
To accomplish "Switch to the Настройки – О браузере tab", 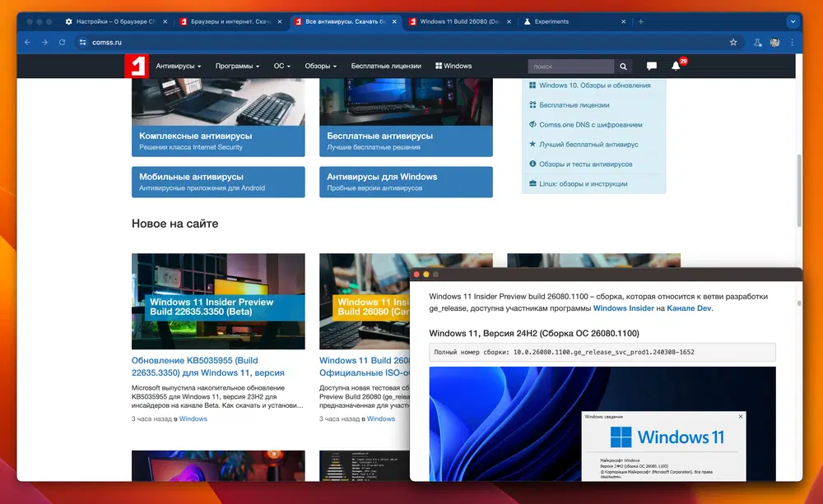I will (115, 21).
